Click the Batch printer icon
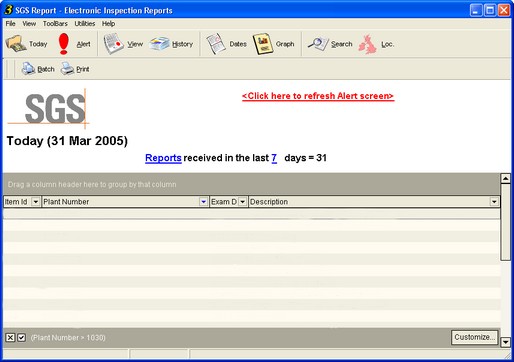Viewport: 514px width, 362px height. (28, 69)
